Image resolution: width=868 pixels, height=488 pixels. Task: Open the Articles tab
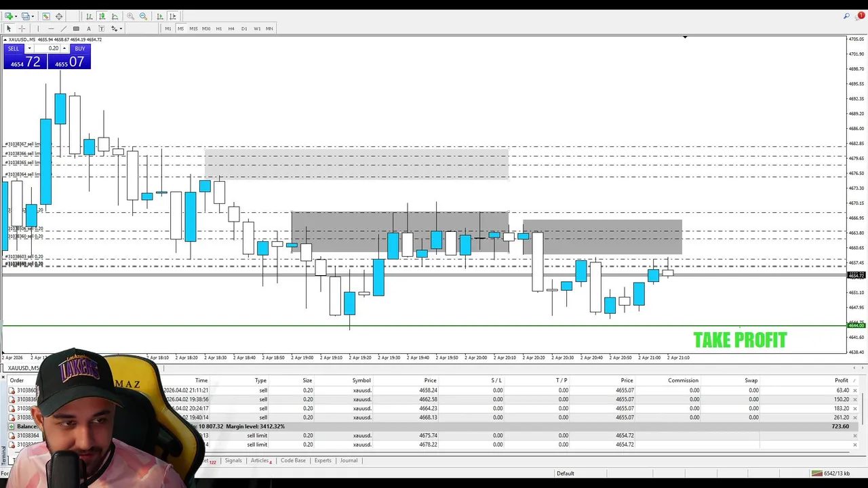(261, 461)
